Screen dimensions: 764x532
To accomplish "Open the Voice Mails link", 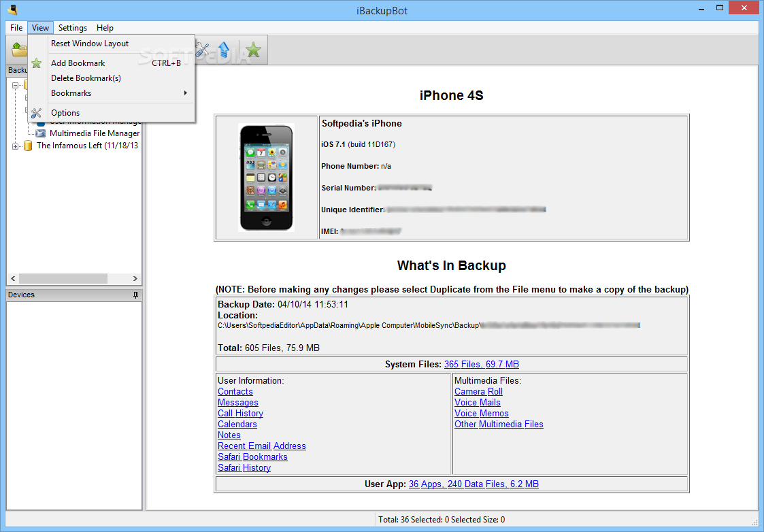I will 478,403.
